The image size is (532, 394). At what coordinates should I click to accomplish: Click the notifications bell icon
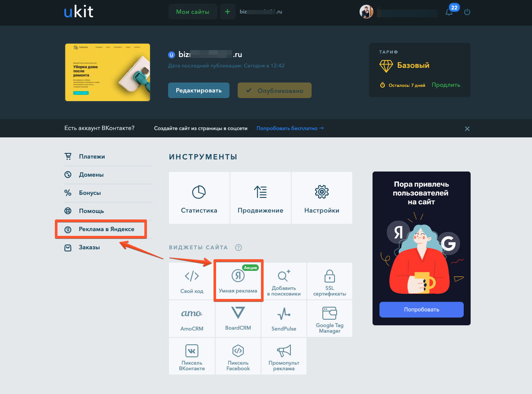pyautogui.click(x=449, y=12)
